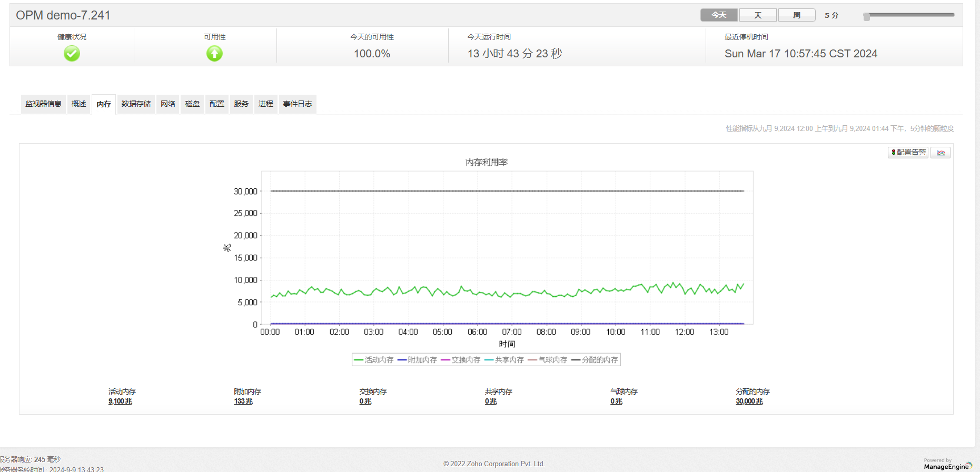Click the Zoho Corporation copyright text
The image size is (980, 472).
point(494,464)
